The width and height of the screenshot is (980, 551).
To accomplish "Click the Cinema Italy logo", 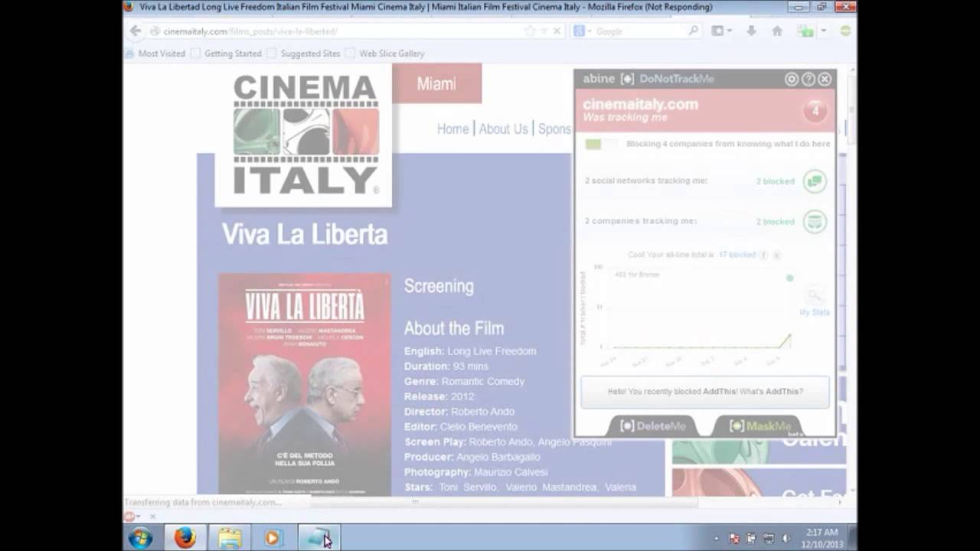I will pos(304,135).
